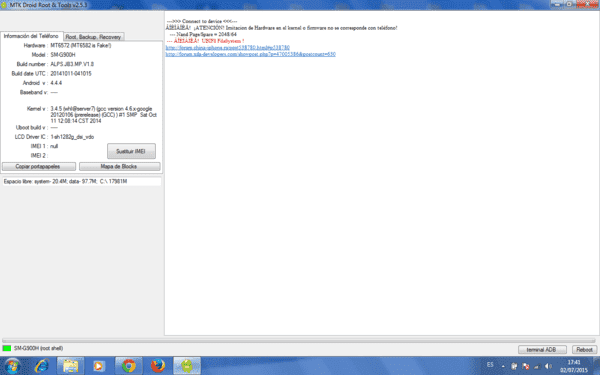This screenshot has width=600, height=375.
Task: Open the china-iphone forum link
Action: tap(227, 47)
